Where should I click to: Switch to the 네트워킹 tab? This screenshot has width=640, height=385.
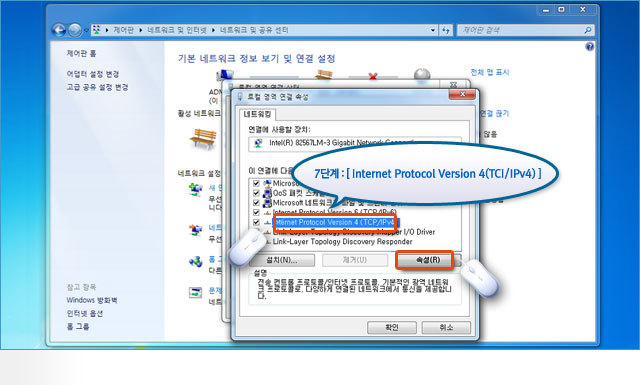coord(258,115)
